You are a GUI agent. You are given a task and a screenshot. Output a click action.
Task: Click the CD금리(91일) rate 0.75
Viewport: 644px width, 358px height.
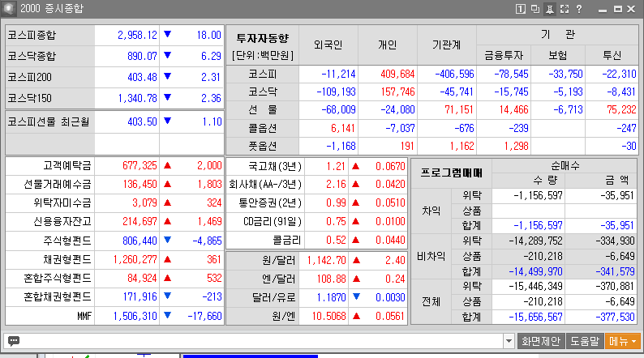(336, 222)
